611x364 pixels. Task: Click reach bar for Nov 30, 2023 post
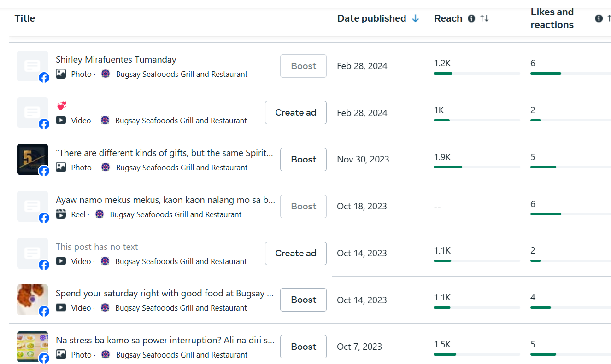[476, 167]
